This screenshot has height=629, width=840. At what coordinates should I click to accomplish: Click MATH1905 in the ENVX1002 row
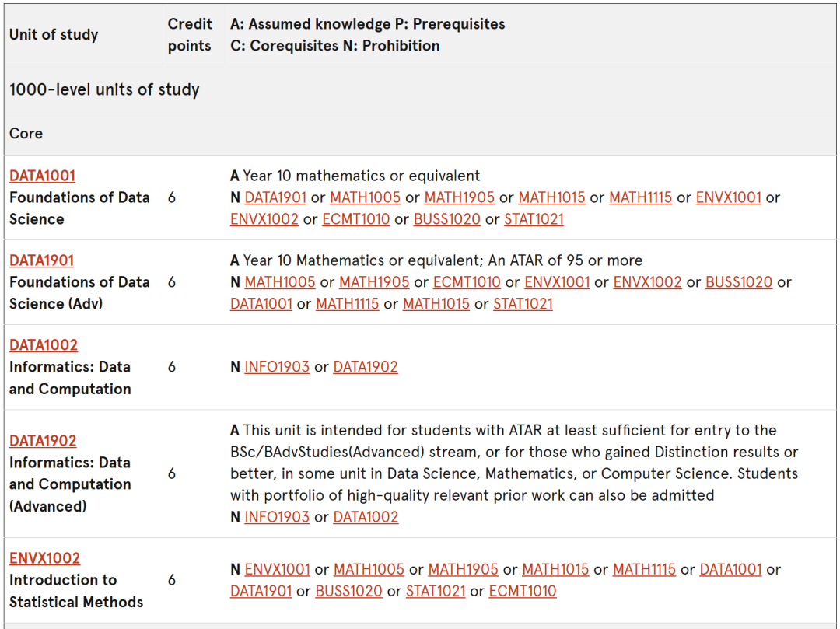click(x=464, y=569)
